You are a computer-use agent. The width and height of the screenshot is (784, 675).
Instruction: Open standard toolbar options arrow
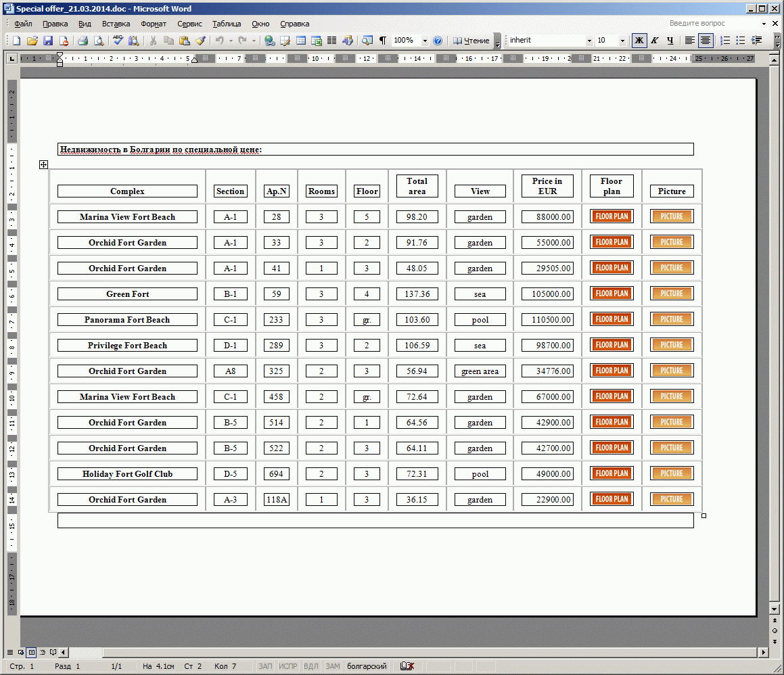pyautogui.click(x=497, y=41)
